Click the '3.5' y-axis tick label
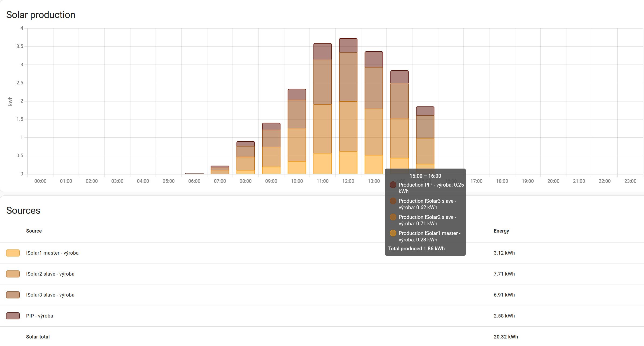Image resolution: width=644 pixels, height=346 pixels. click(20, 47)
